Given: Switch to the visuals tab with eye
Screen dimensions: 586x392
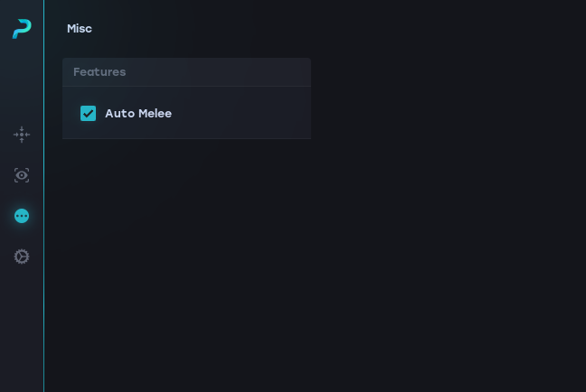Looking at the screenshot, I should click(x=22, y=175).
